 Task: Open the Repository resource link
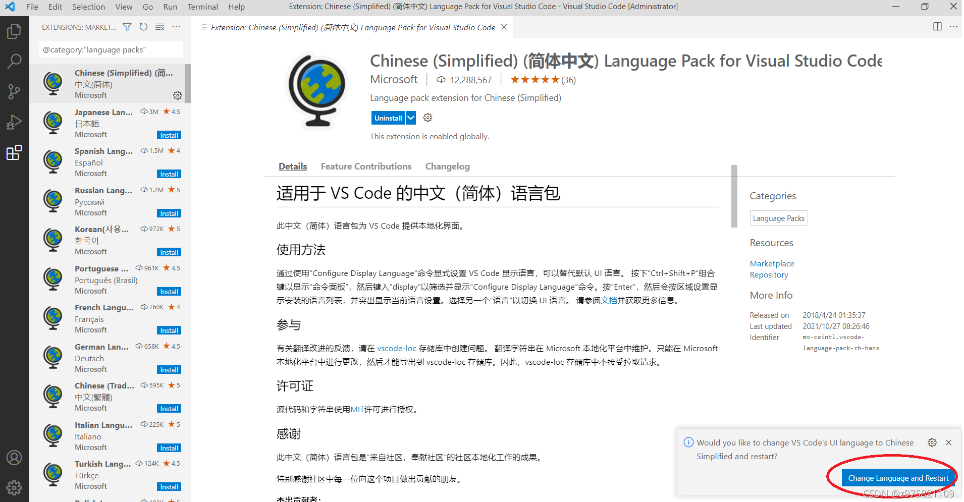pos(768,275)
